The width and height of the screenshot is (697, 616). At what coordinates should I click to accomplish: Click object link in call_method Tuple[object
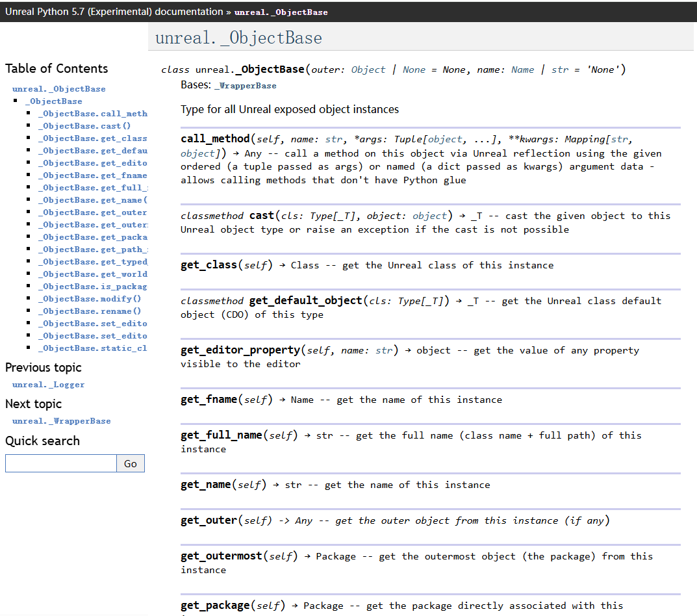coord(444,139)
